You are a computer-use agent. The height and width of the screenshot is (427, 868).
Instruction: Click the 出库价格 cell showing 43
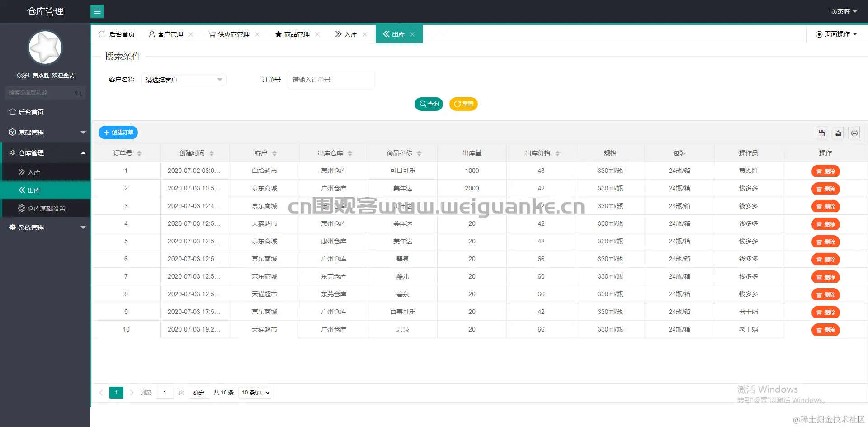point(541,171)
